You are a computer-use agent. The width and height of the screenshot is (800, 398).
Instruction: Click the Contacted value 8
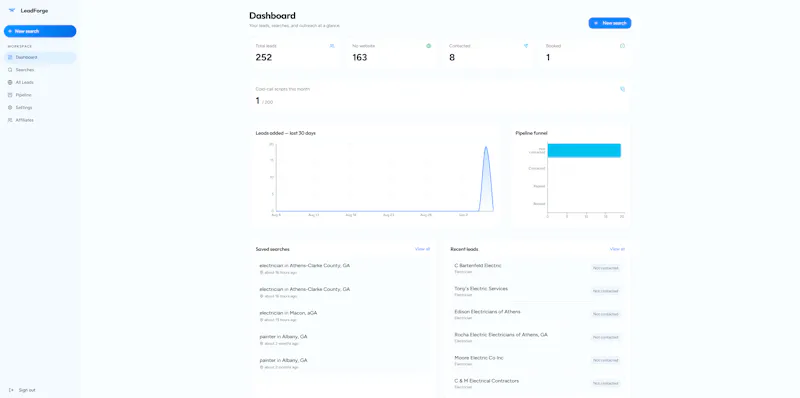click(x=452, y=58)
